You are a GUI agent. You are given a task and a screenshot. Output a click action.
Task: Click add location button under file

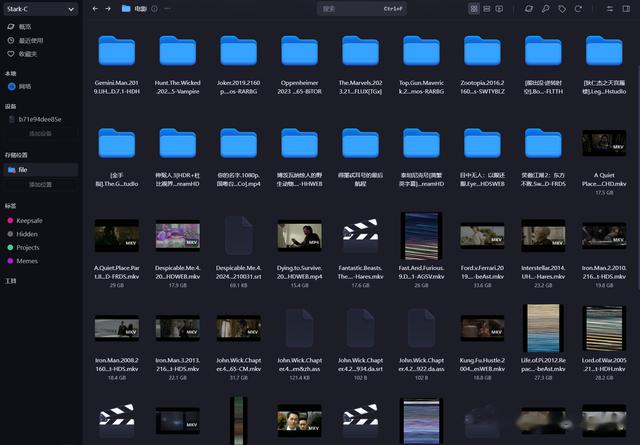40,185
